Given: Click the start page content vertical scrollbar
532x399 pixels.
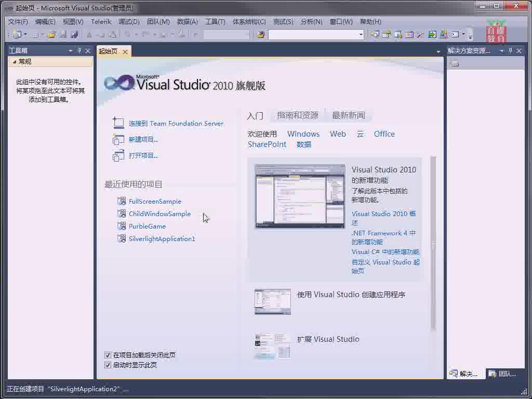Looking at the screenshot, I should (433, 243).
